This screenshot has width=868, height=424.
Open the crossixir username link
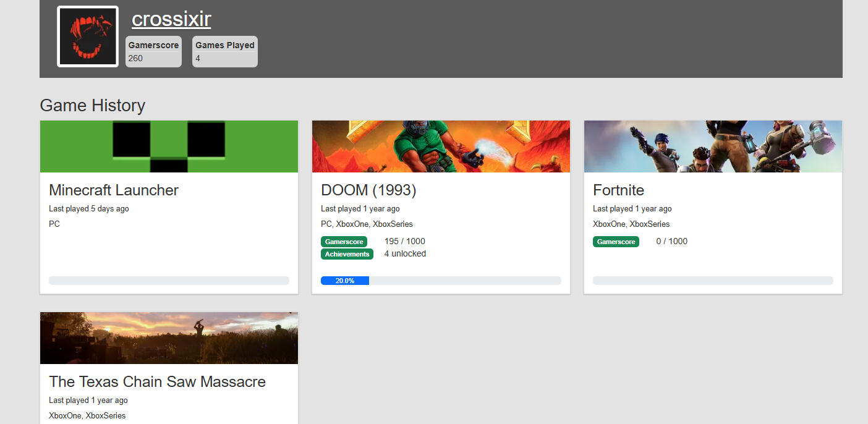tap(171, 19)
